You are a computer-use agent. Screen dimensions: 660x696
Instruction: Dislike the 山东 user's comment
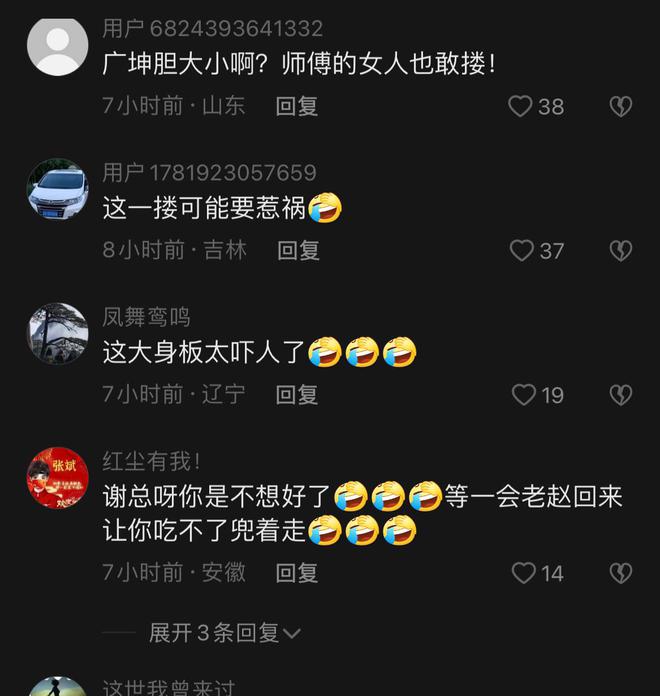(620, 107)
